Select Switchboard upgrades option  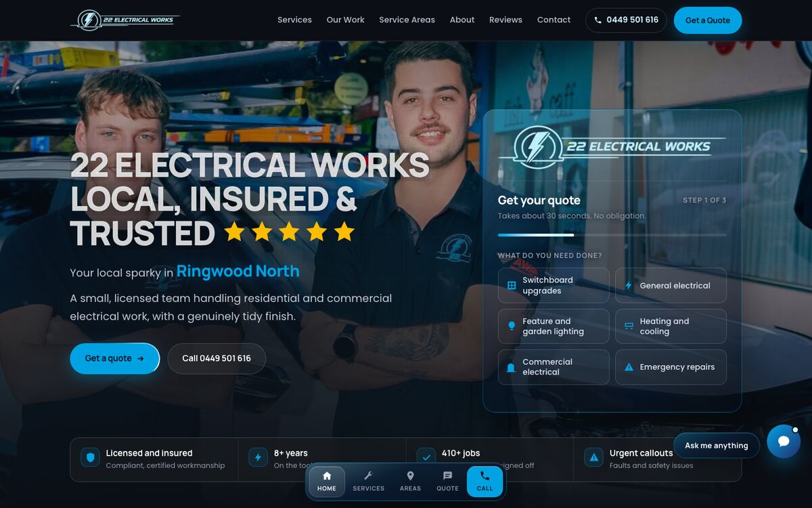coord(554,285)
